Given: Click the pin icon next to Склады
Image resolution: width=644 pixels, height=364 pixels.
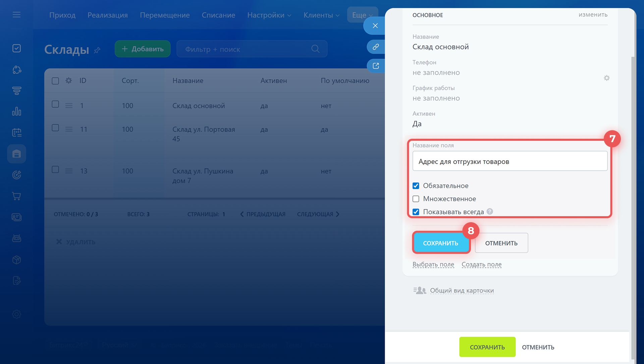Looking at the screenshot, I should click(x=97, y=50).
